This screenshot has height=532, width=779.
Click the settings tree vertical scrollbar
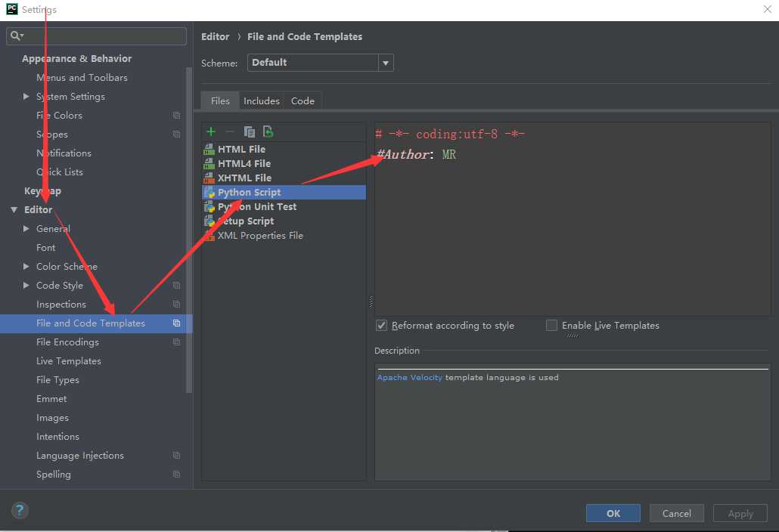(x=189, y=230)
